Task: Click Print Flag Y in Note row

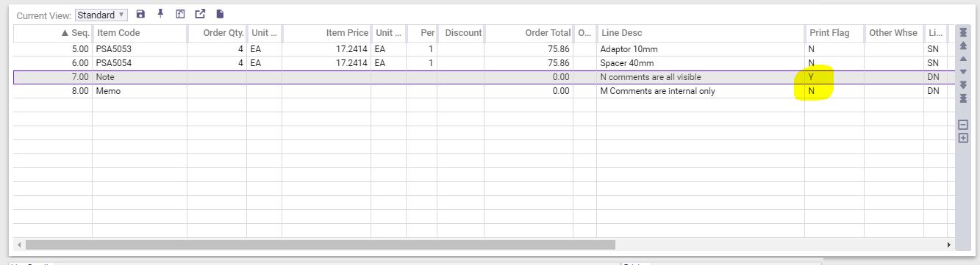Action: pyautogui.click(x=834, y=77)
